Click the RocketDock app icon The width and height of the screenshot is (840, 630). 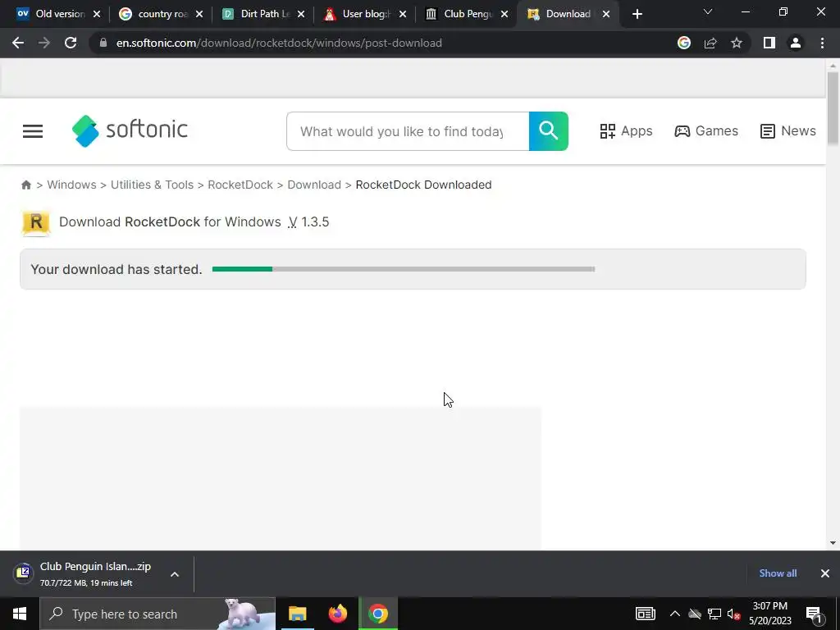36,222
